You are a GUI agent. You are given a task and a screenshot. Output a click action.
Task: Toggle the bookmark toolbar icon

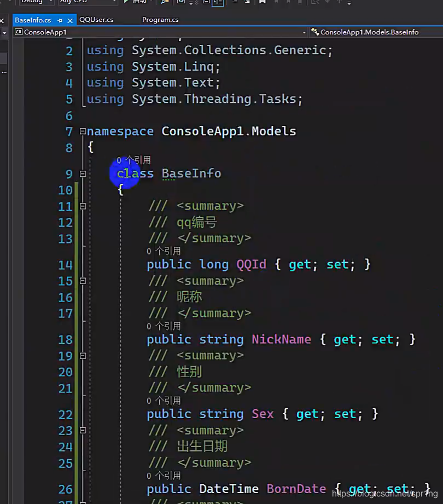click(263, 2)
